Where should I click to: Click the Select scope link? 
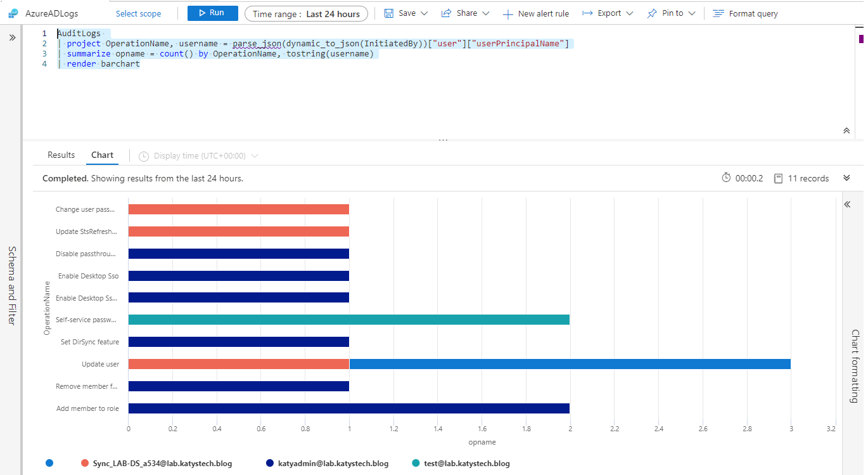(x=138, y=13)
